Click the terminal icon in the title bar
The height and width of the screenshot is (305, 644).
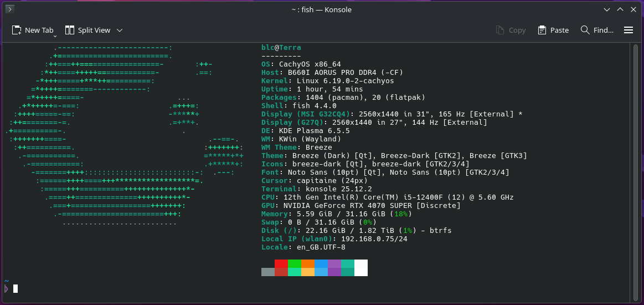click(10, 9)
